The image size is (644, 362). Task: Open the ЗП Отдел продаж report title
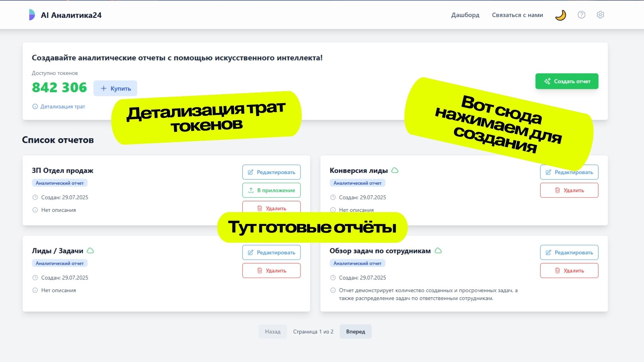(x=62, y=171)
